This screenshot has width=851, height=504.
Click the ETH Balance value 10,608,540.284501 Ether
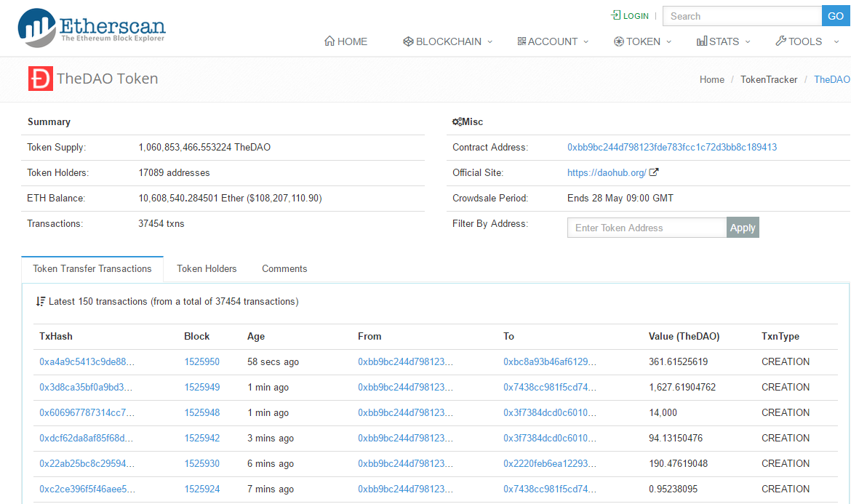230,199
